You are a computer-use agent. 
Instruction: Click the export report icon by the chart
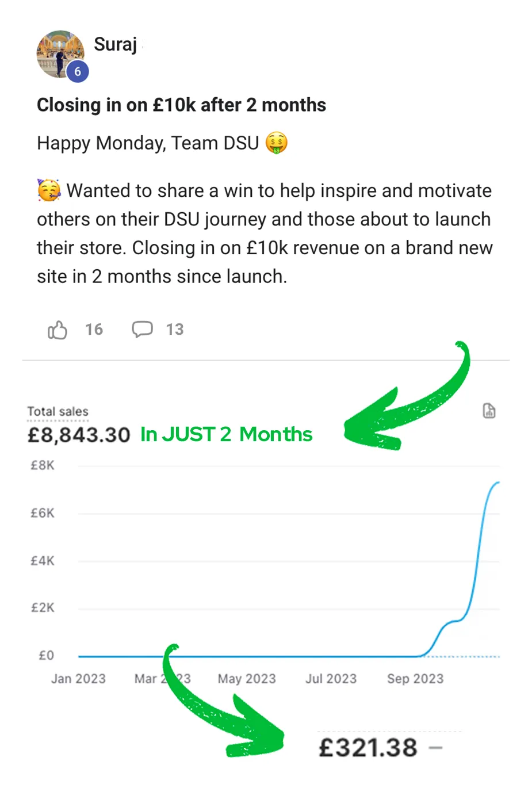[x=489, y=411]
